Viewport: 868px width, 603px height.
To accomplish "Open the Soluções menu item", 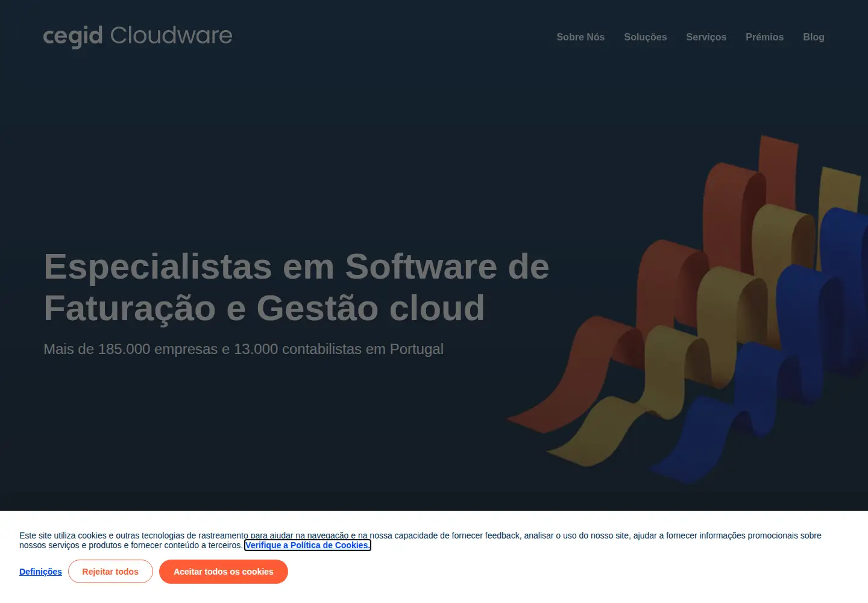I will click(645, 37).
